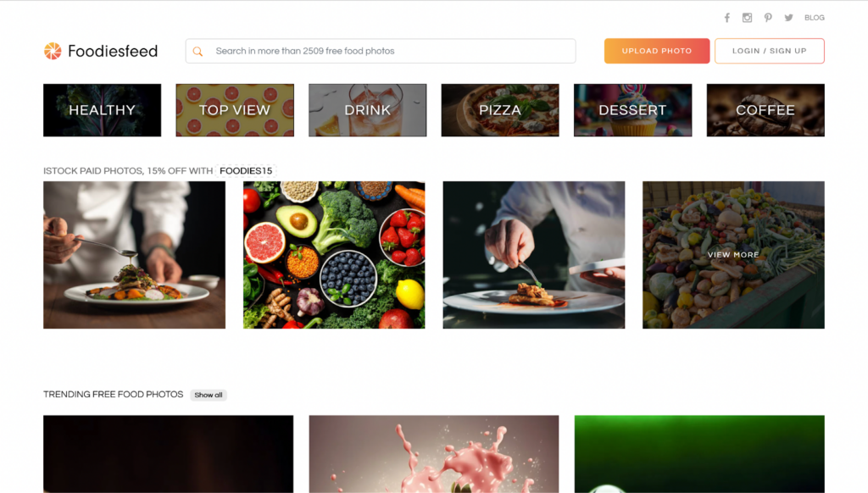868x493 pixels.
Task: Select the Top View category
Action: [x=235, y=110]
